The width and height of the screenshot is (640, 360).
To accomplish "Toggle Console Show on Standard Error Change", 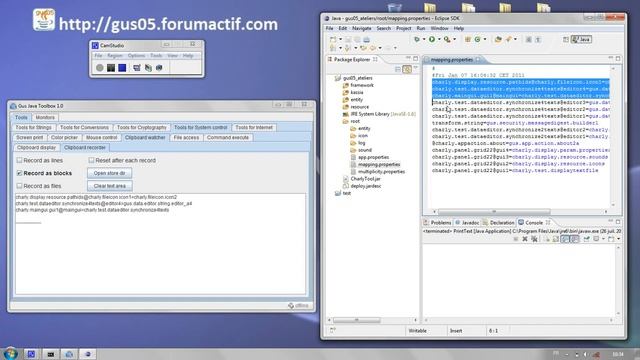I will (x=574, y=239).
